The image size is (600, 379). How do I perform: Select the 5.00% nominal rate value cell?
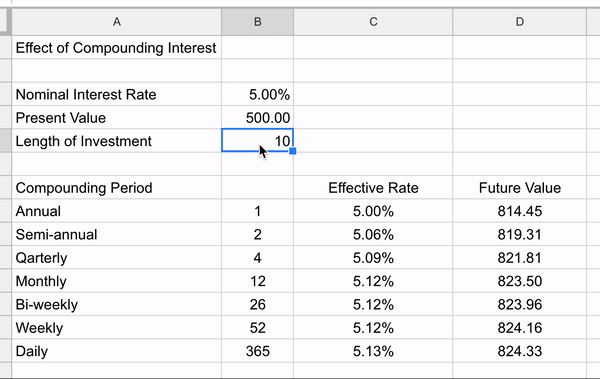258,94
